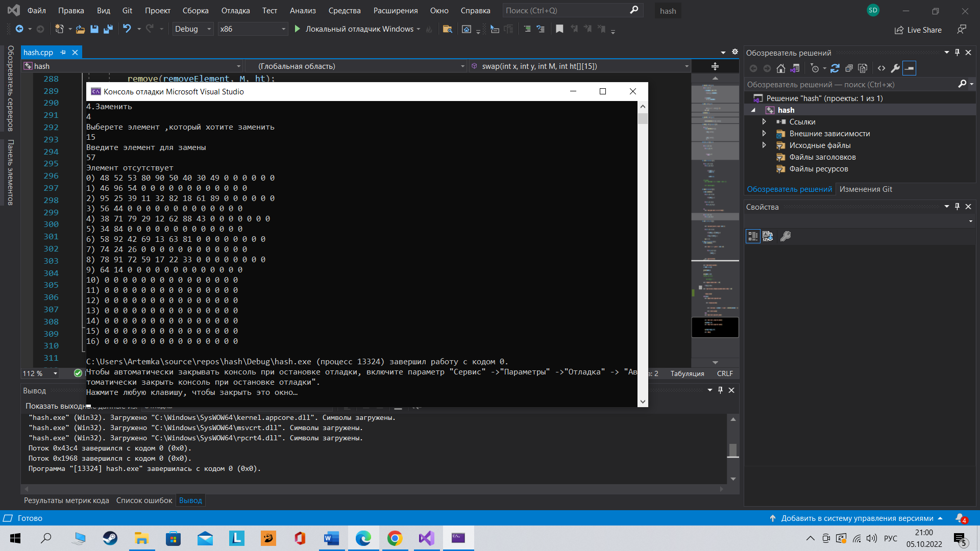
Task: Click the Open File folder icon
Action: pyautogui.click(x=80, y=29)
